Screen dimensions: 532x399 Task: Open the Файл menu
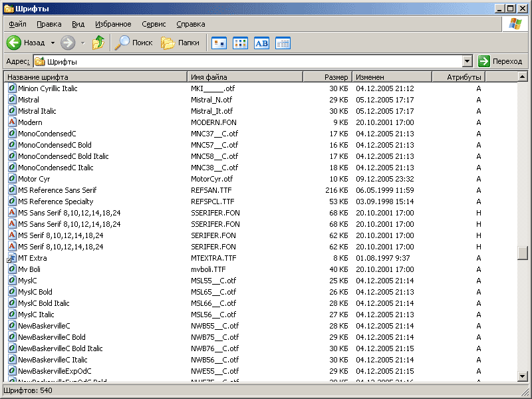pos(18,24)
